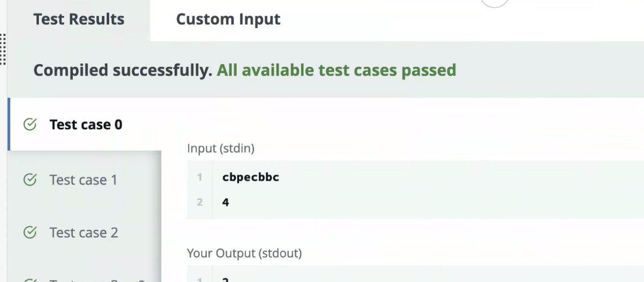Open the Custom Input tab
The width and height of the screenshot is (644, 282).
tap(228, 20)
